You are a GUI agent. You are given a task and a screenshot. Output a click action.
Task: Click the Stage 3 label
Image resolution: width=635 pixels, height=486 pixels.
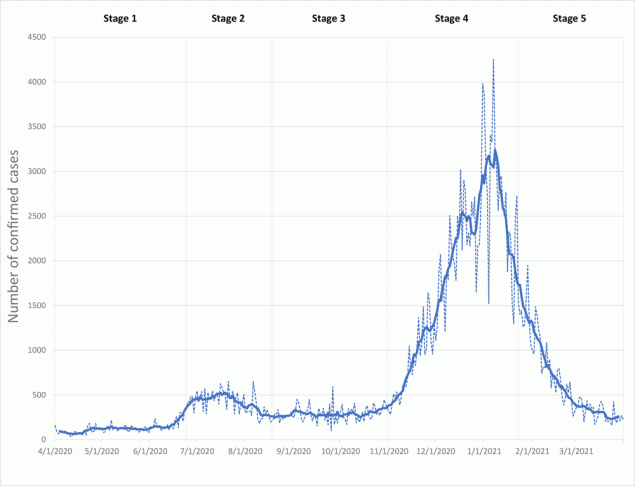[x=328, y=18]
